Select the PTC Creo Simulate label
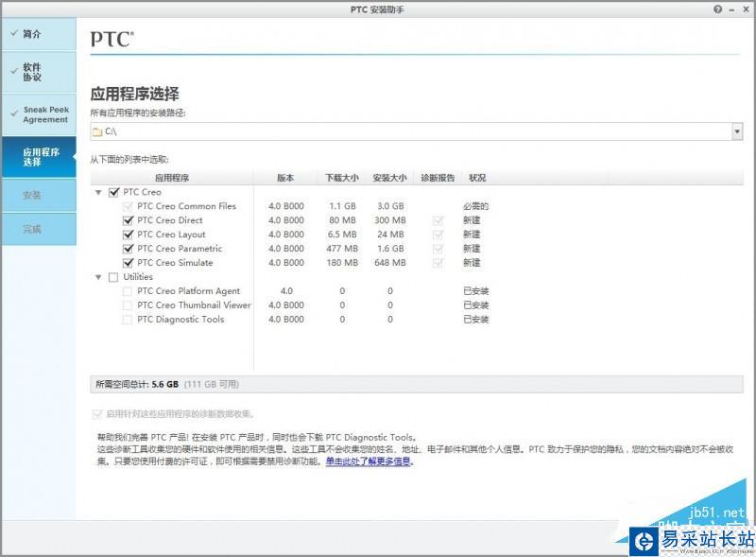 point(175,263)
